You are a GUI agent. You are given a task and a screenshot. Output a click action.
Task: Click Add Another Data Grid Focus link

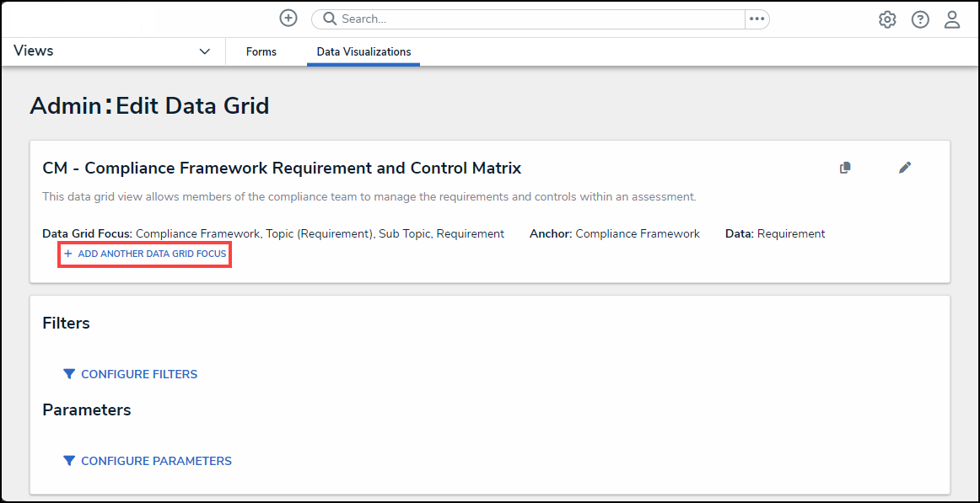coord(152,254)
